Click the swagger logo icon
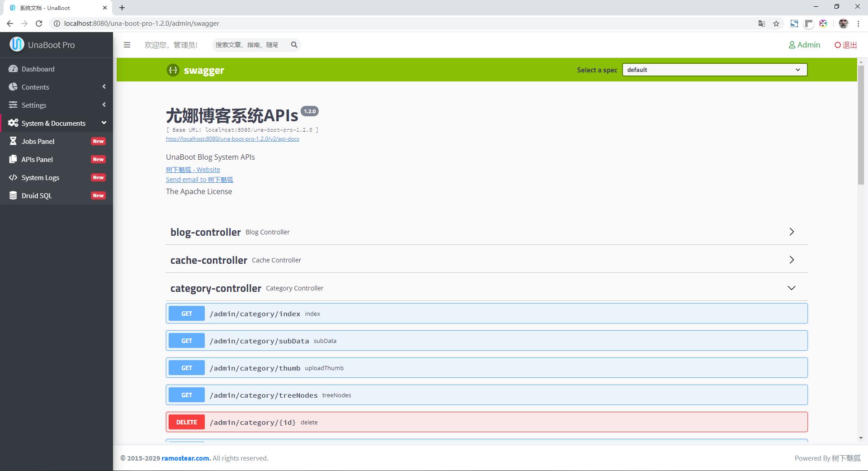The image size is (868, 471). tap(173, 70)
